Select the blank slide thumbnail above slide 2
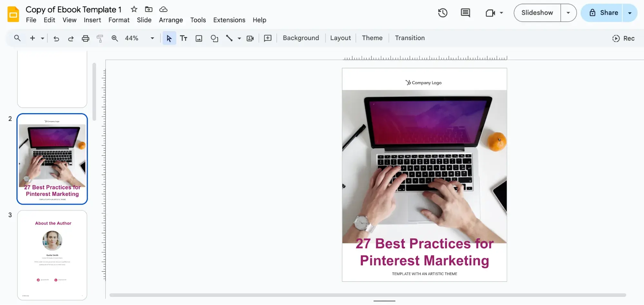 (x=52, y=79)
